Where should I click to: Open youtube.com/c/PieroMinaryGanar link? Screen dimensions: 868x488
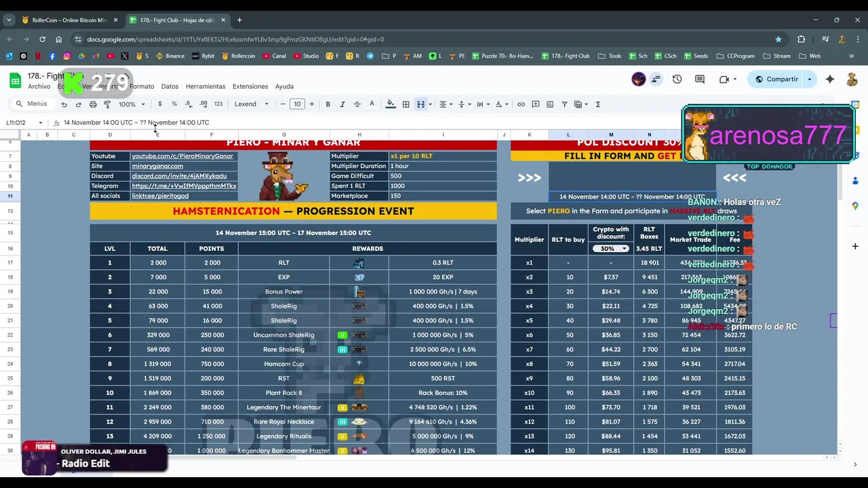[x=182, y=156]
